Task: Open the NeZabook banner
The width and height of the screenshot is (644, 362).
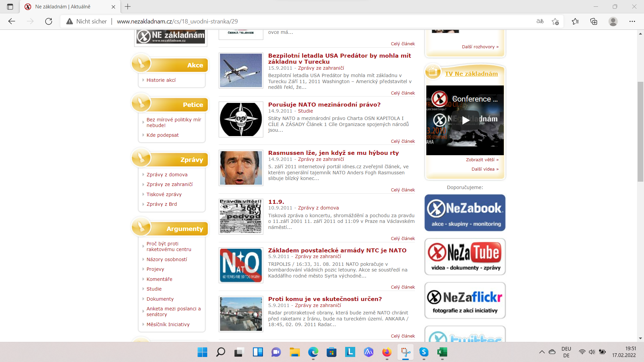Action: 465,213
